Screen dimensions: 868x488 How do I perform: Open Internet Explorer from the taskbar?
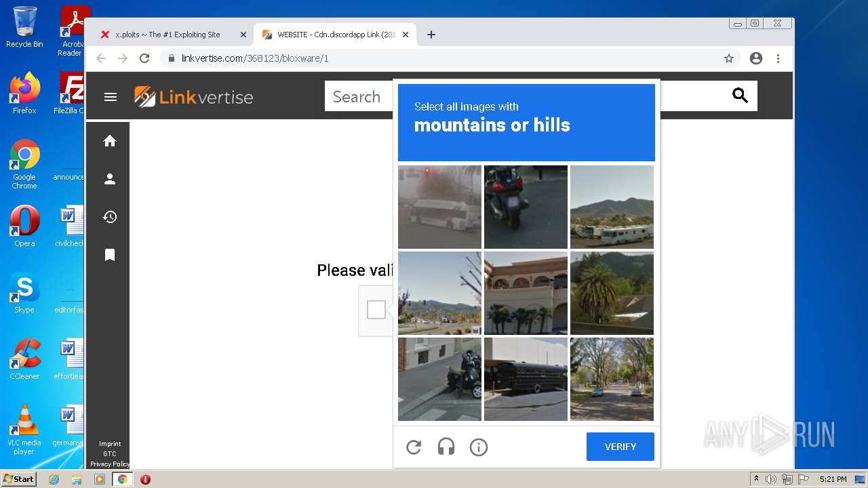[54, 479]
